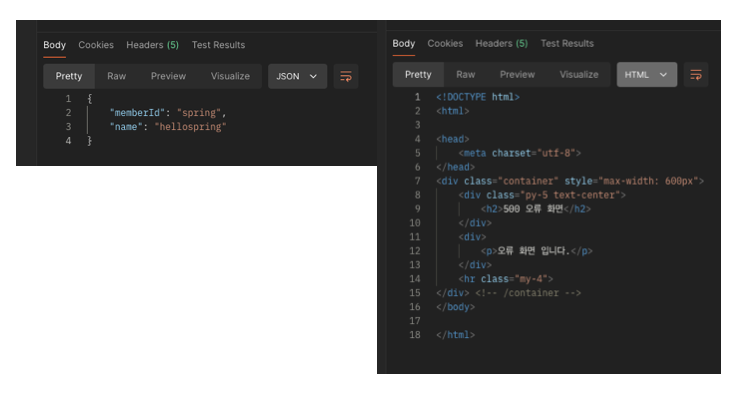Click the meta charset="utf-8" line
The width and height of the screenshot is (746, 396).
click(x=520, y=153)
